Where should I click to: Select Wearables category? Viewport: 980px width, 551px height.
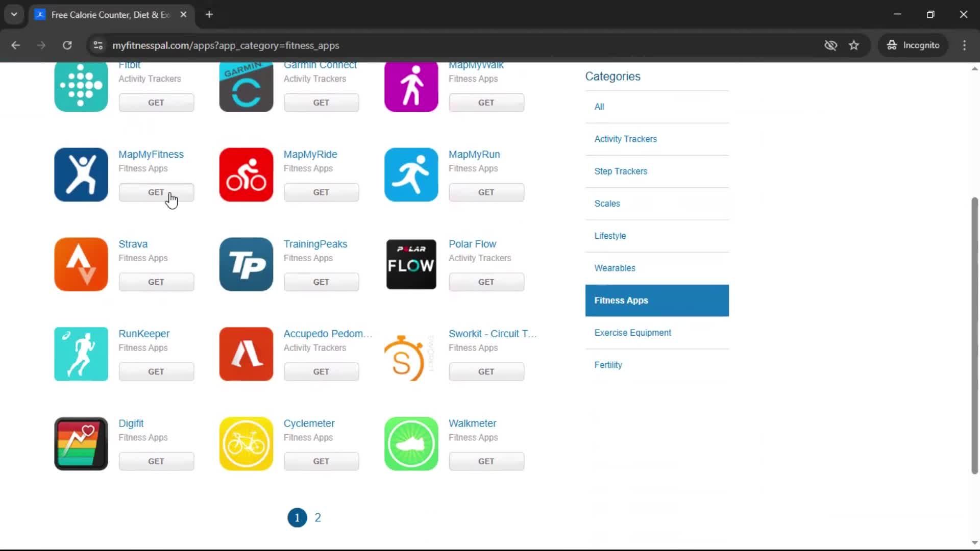[x=657, y=268]
